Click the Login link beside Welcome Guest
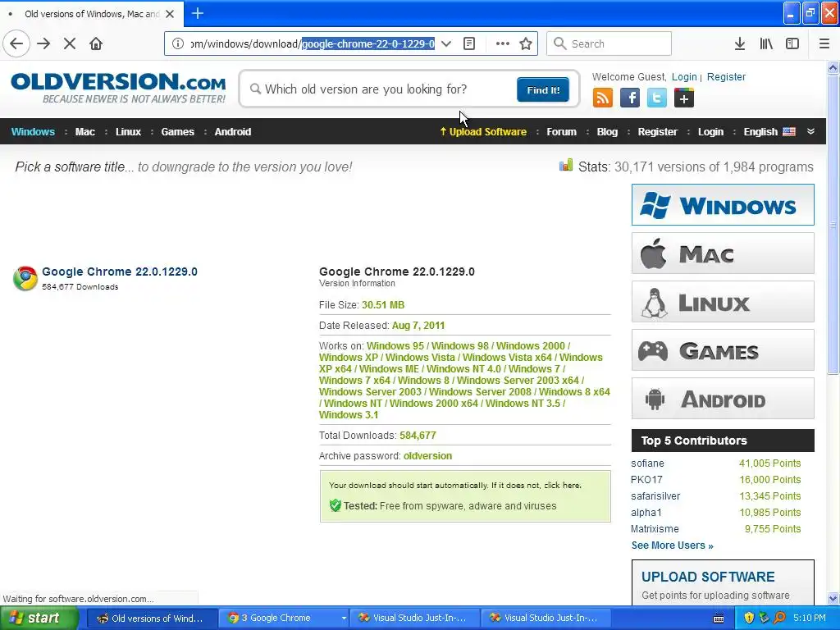Screen dimensions: 840x630 684,76
